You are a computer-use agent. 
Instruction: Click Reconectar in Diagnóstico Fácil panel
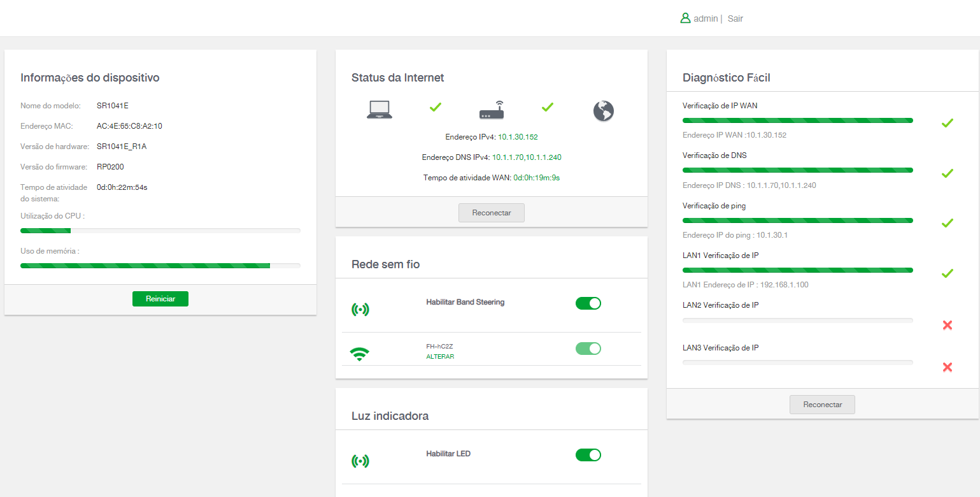(823, 405)
